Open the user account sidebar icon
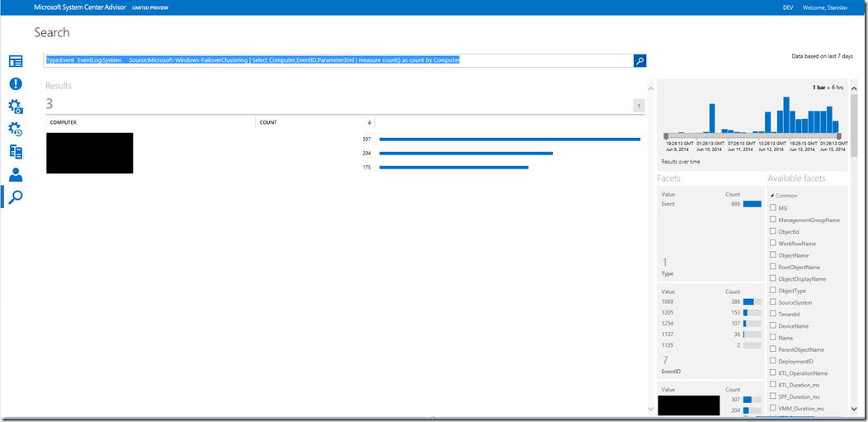 (16, 175)
